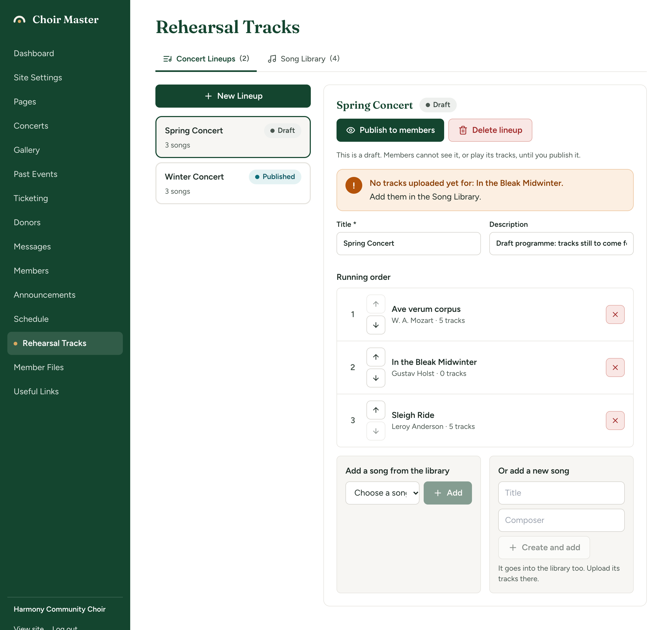The width and height of the screenshot is (672, 630).
Task: Click the orange warning alert icon
Action: 354,185
